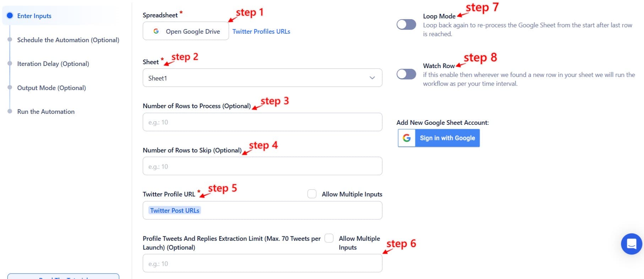Click the Run the Automation step dot
Image resolution: width=644 pixels, height=279 pixels.
tap(10, 111)
